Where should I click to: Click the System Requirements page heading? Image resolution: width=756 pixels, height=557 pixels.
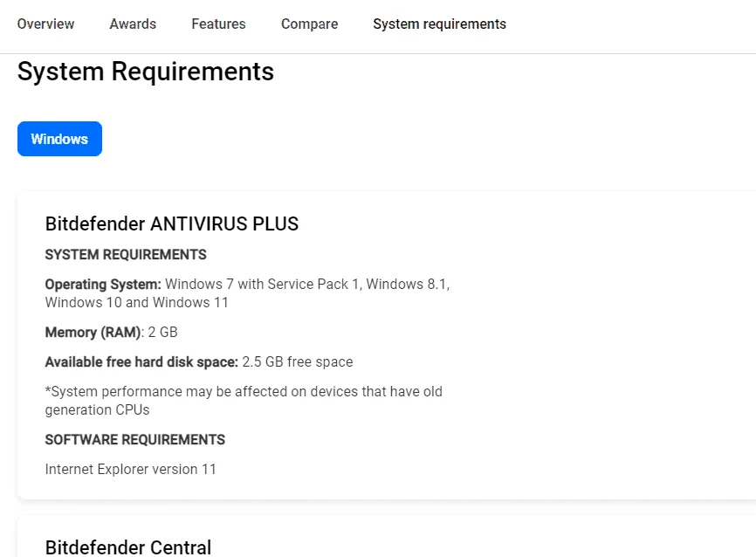(146, 72)
